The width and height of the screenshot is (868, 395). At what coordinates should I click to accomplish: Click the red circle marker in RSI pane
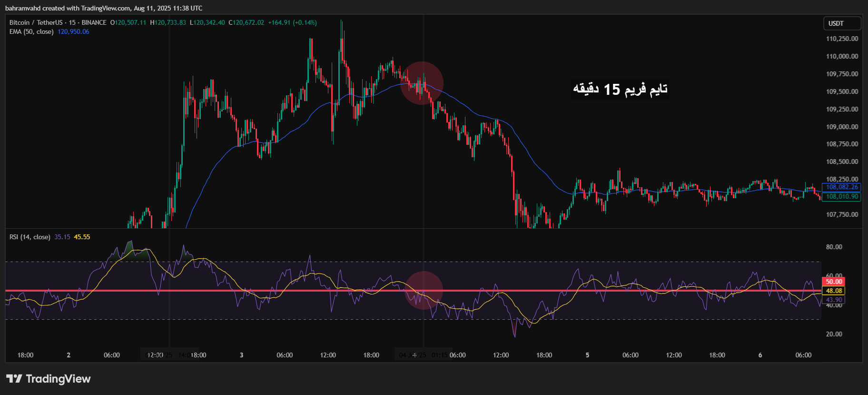click(424, 290)
